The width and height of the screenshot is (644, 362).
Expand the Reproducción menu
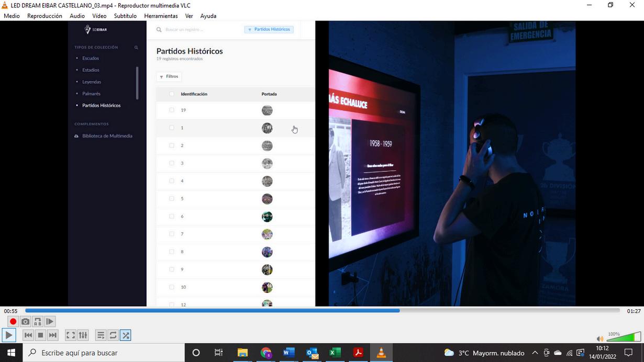click(45, 16)
